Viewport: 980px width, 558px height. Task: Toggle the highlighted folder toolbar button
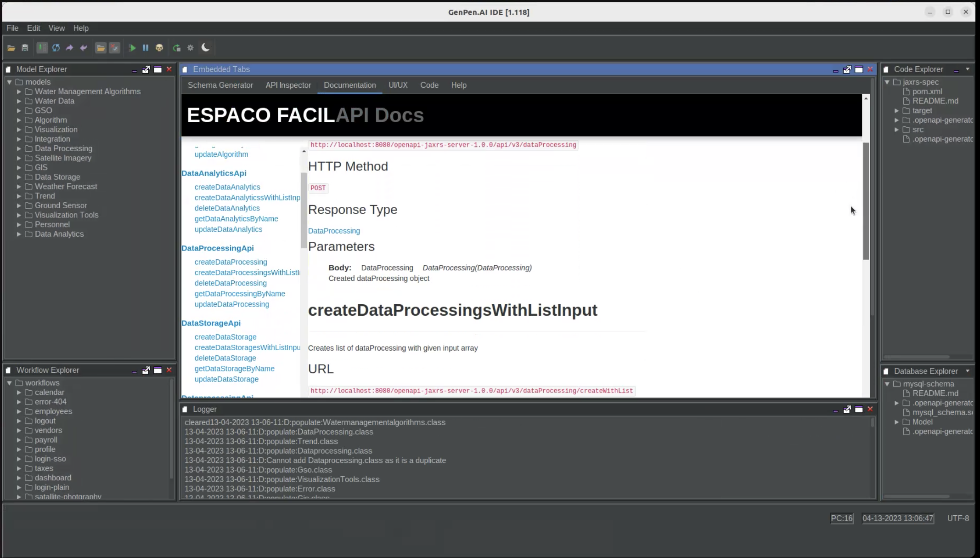pos(101,48)
